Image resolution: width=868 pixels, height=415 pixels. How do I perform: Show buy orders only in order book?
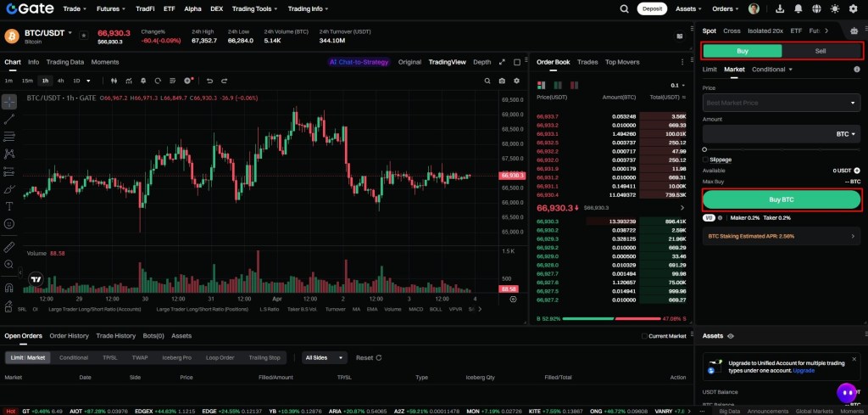[x=558, y=86]
